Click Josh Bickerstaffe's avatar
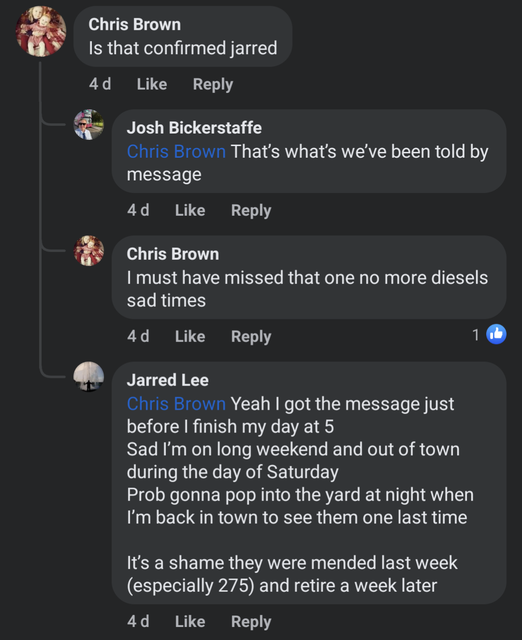Screen dimensions: 522x640 89,124
